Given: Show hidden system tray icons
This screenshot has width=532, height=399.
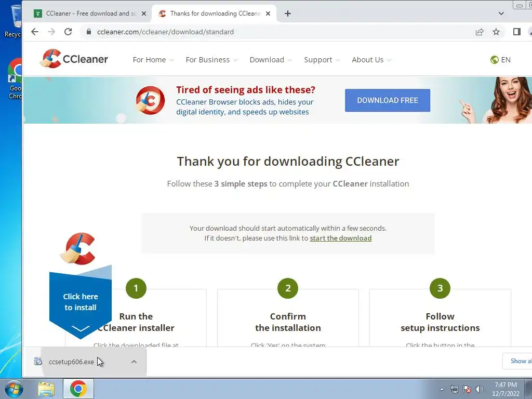Looking at the screenshot, I should [442, 390].
